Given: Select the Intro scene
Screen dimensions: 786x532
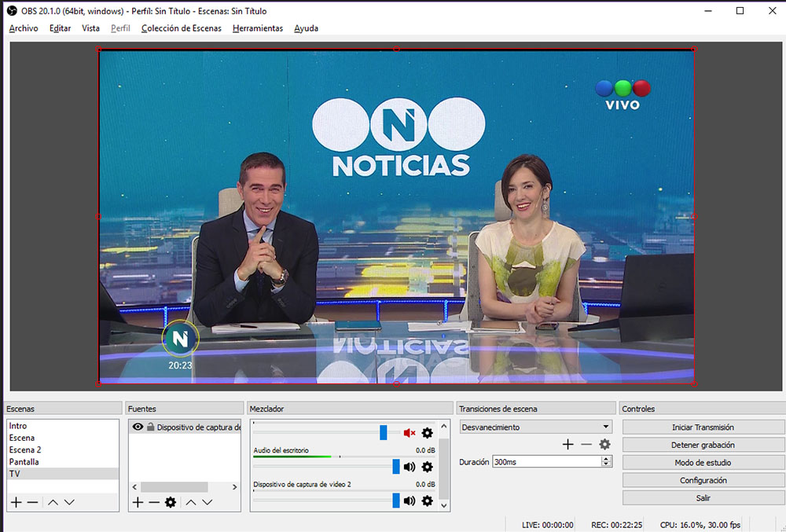Looking at the screenshot, I should click(x=63, y=426).
